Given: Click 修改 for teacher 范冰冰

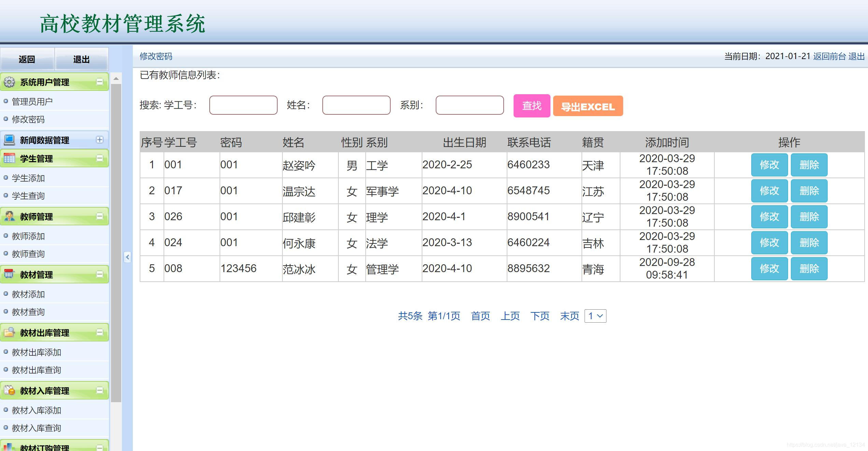Looking at the screenshot, I should point(769,269).
